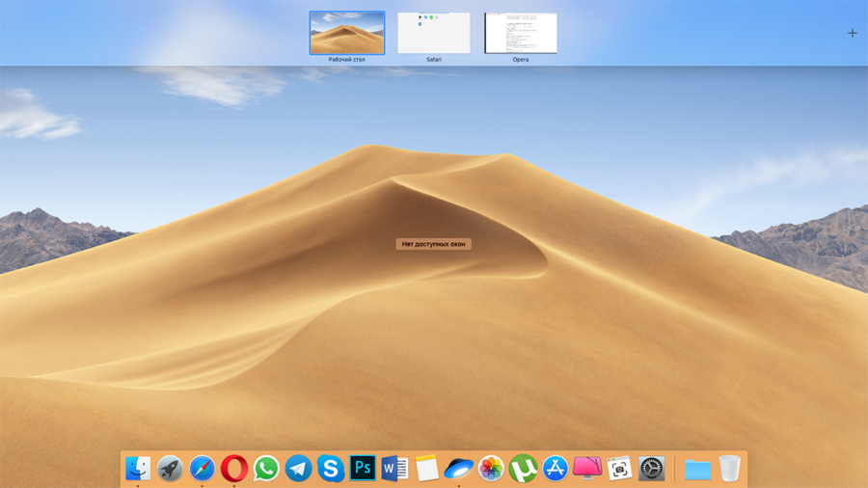The width and height of the screenshot is (868, 488).
Task: Launch WhatsApp from the Dock
Action: point(266,469)
